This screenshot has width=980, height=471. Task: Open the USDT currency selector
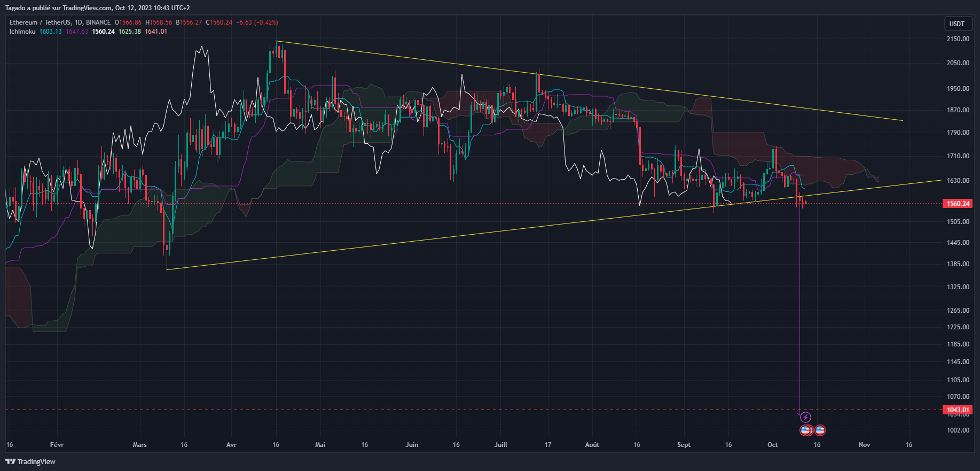(957, 24)
